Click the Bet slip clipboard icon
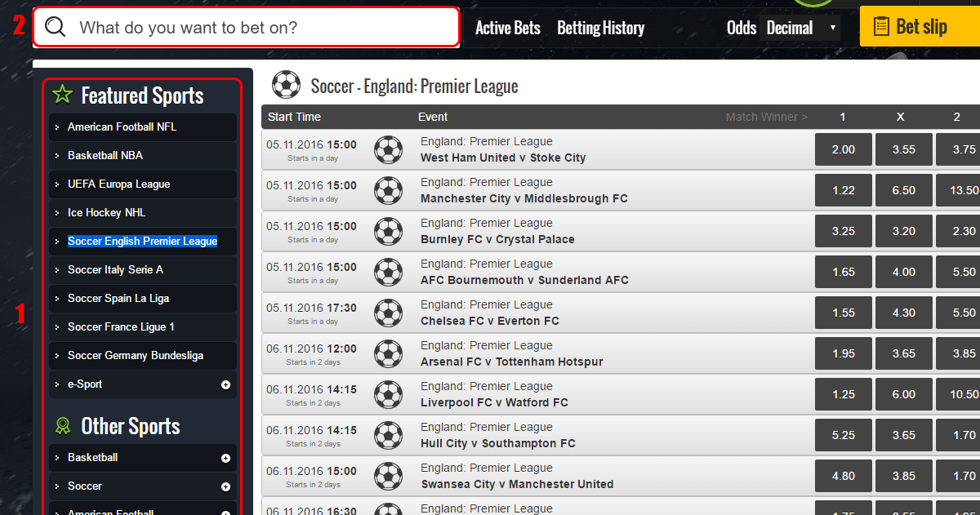 pyautogui.click(x=881, y=26)
